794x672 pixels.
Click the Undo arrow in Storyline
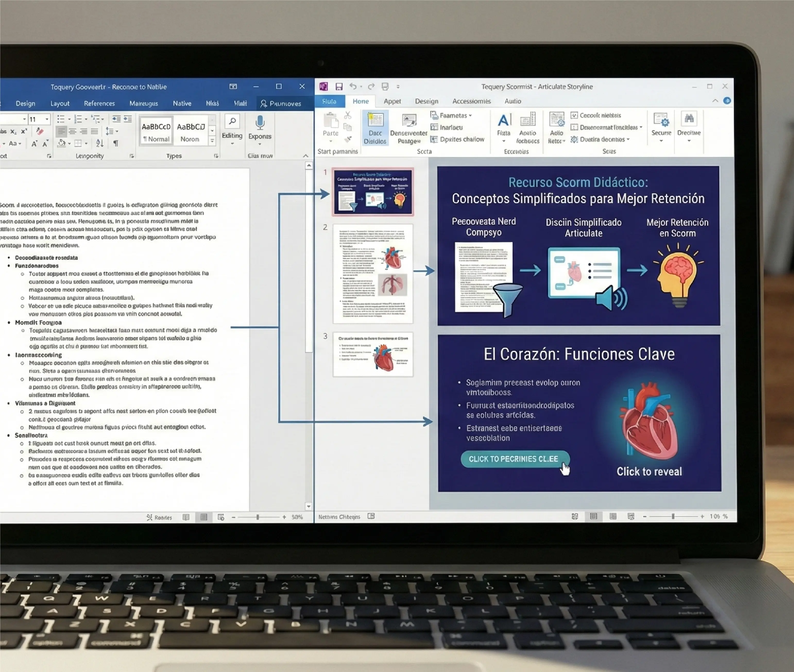353,87
